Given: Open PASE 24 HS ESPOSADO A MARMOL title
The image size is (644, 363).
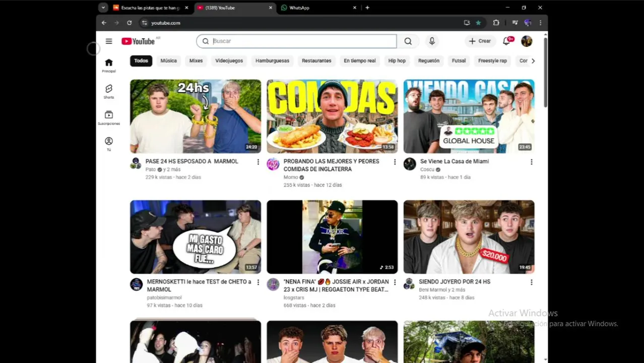Looking at the screenshot, I should 191,161.
